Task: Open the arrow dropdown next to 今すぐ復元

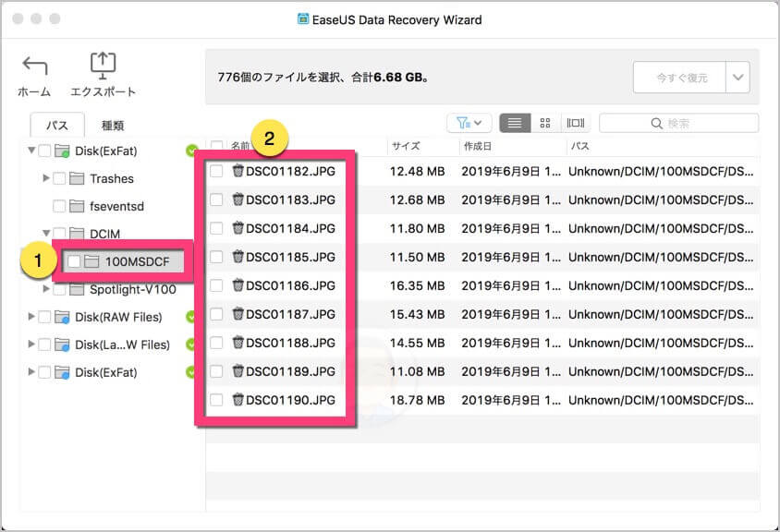Action: click(737, 78)
